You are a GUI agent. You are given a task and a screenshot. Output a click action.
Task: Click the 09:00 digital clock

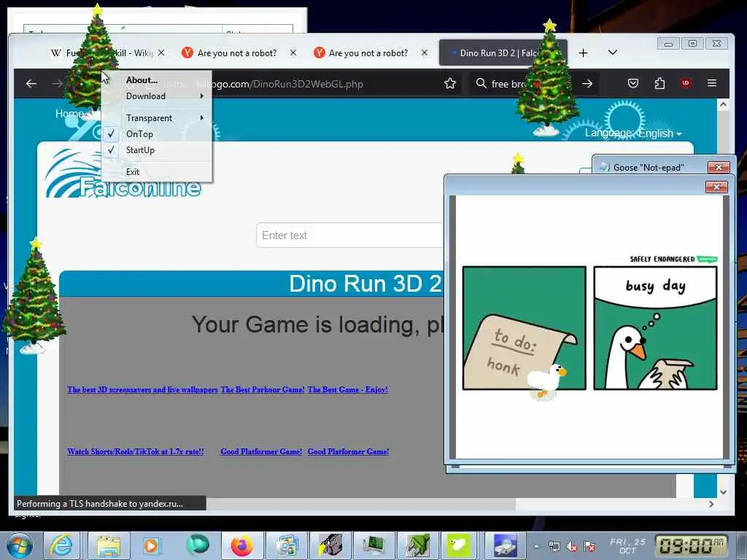pos(690,545)
